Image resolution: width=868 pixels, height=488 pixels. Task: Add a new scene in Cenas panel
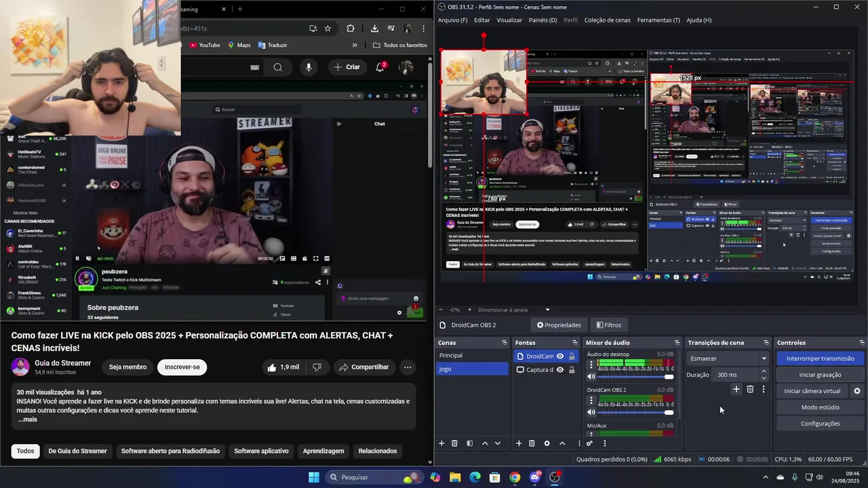pos(441,443)
